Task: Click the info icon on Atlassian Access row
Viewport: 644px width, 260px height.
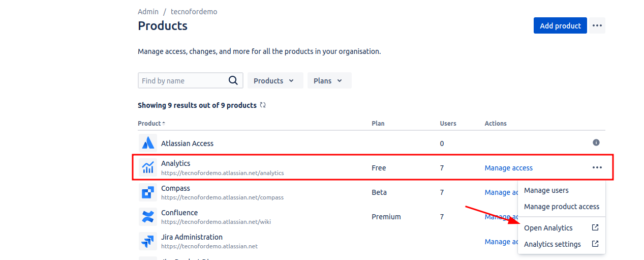Action: point(596,143)
